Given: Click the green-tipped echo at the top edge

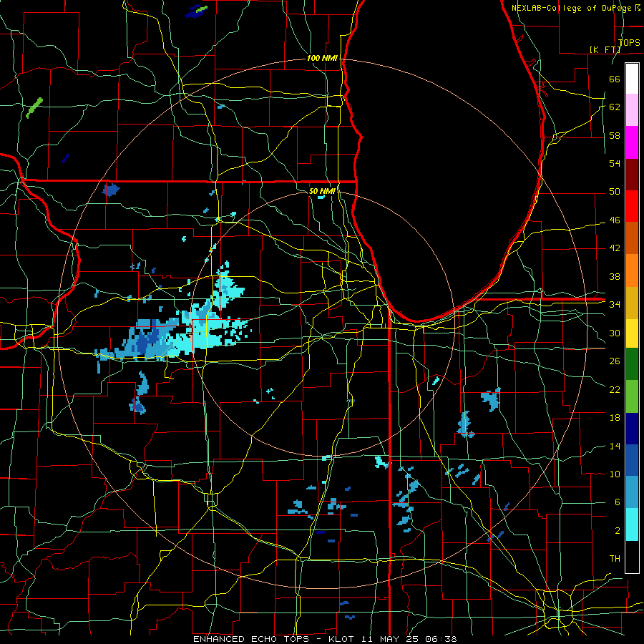Looking at the screenshot, I should 196,11.
